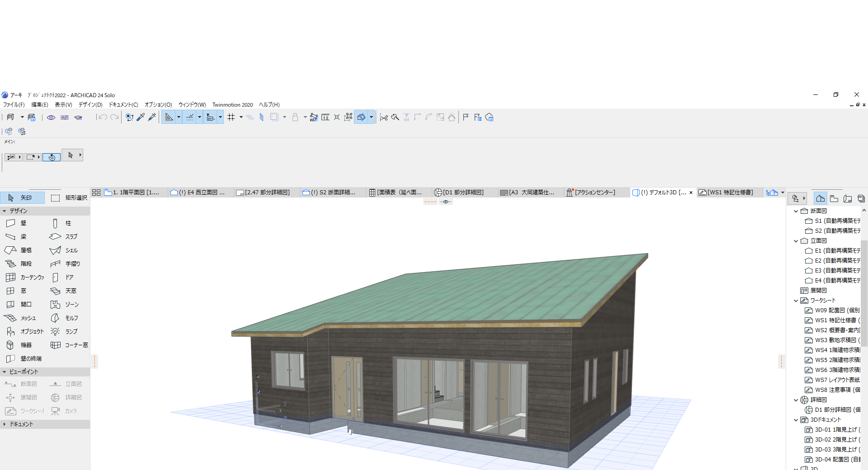868x470 pixels.
Task: Activate the Marquee (矩形選択) tool
Action: (x=69, y=198)
